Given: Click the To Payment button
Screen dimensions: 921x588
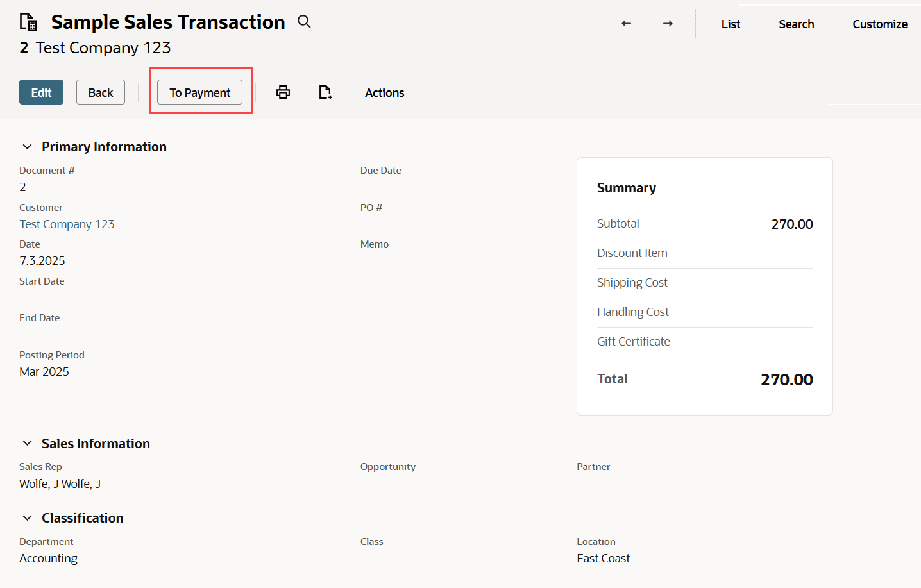Looking at the screenshot, I should pos(199,92).
